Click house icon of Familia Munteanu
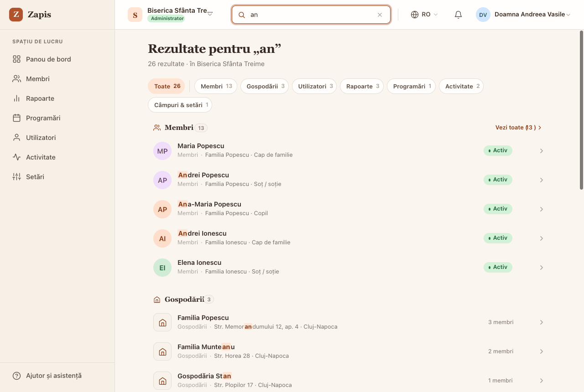584x392 pixels. tap(162, 351)
